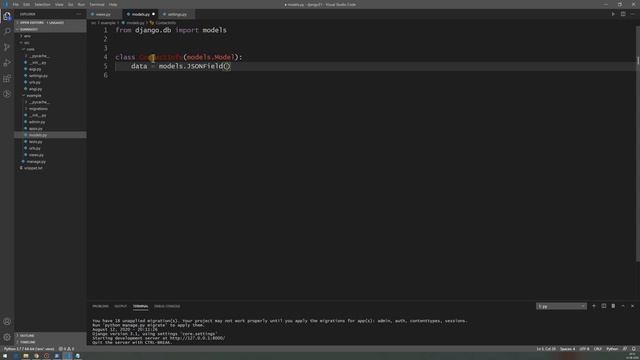Change indentation via Spaces: 4
Screen dimensions: 640x360
(x=567, y=349)
